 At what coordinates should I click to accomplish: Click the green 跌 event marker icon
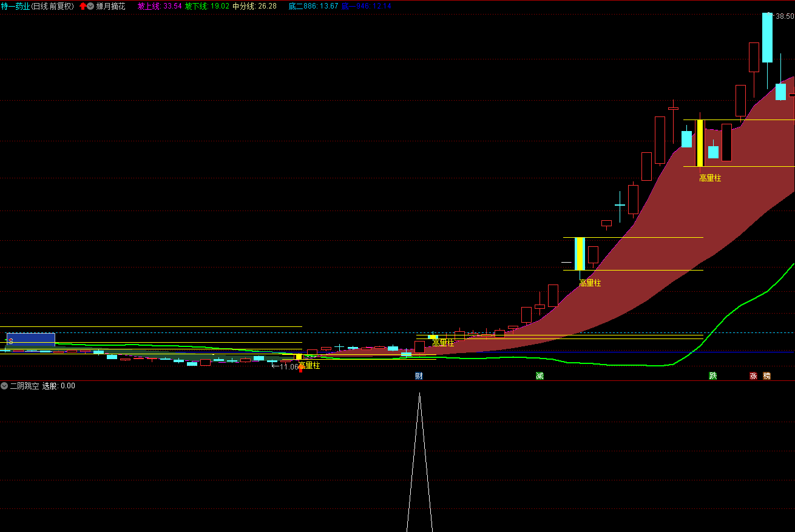point(713,376)
